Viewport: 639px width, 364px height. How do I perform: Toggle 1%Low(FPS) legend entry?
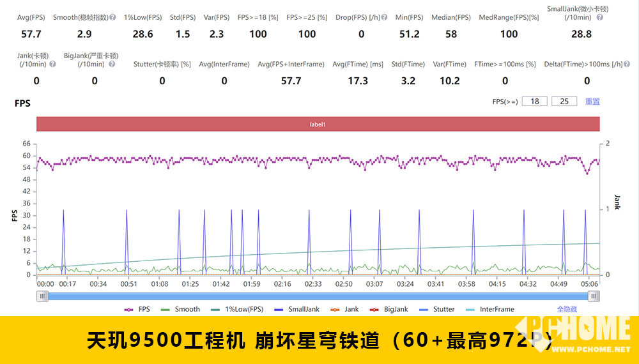tap(238, 309)
